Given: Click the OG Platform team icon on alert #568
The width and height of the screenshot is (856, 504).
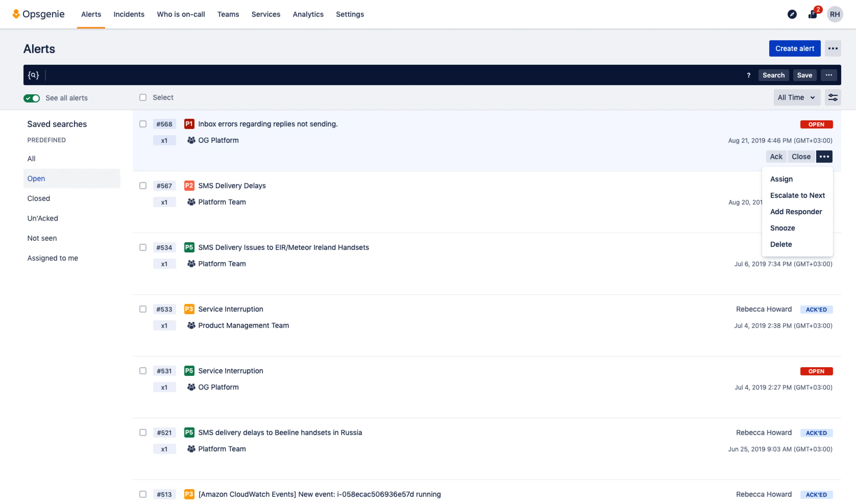Looking at the screenshot, I should [191, 140].
